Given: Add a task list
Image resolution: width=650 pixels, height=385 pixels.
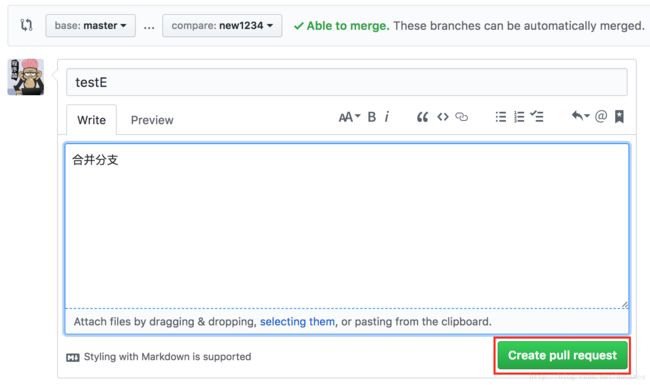Looking at the screenshot, I should coord(537,116).
